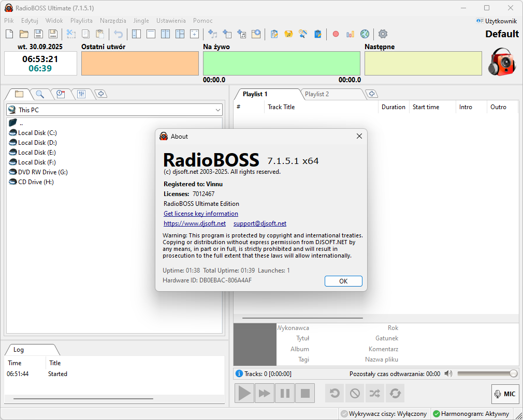Open the blue clipboard with pencil icon
This screenshot has width=523, height=420.
318,34
